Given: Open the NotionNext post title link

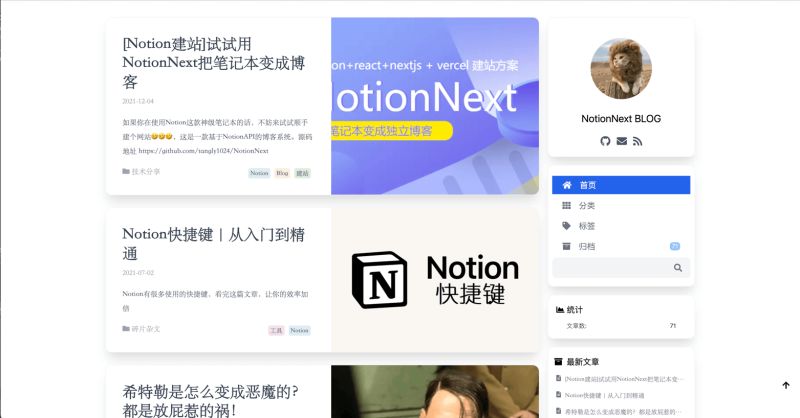Looking at the screenshot, I should tap(213, 63).
